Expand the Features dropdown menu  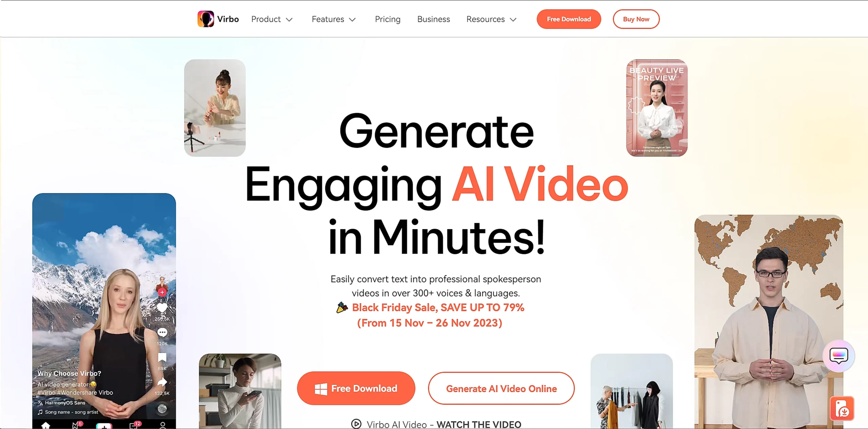(333, 19)
